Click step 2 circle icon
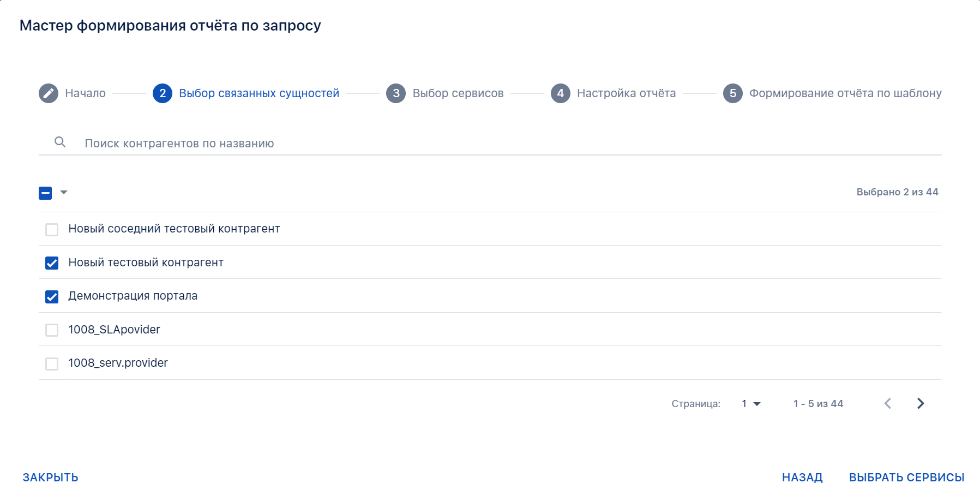Screen dimensions: 980x501 (x=163, y=93)
